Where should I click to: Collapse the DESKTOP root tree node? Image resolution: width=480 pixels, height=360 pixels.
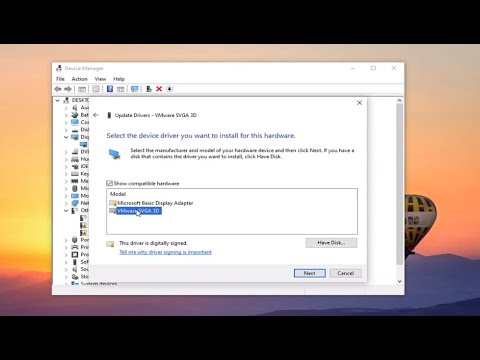point(58,100)
